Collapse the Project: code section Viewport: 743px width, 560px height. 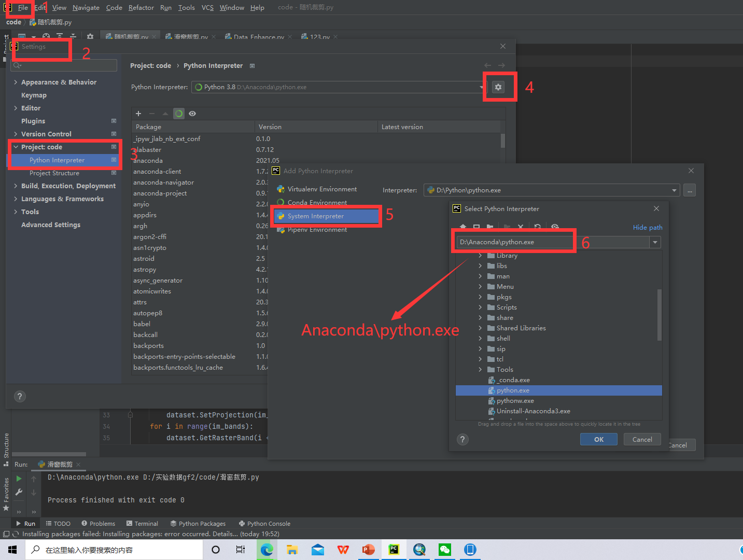pos(16,147)
